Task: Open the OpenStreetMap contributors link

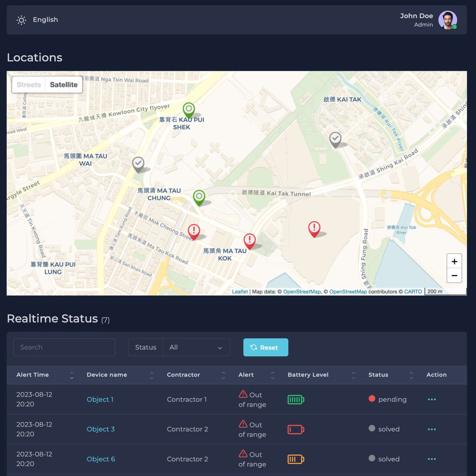Action: 348,292
